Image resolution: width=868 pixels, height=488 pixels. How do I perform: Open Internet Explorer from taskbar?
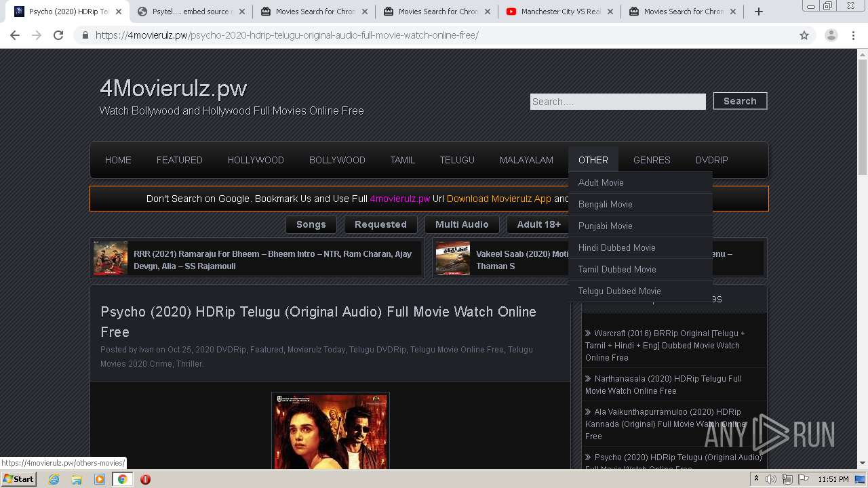tap(54, 479)
